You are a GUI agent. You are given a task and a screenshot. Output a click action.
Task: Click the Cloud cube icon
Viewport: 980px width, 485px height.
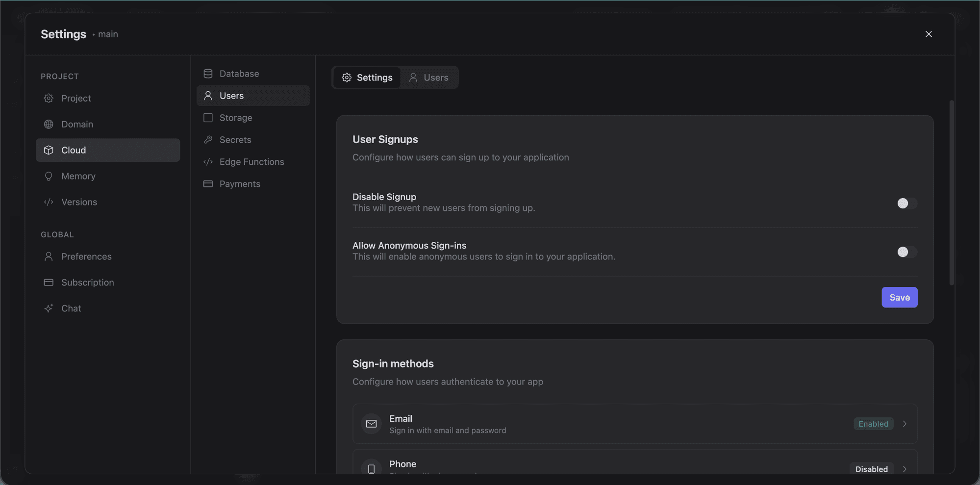tap(49, 150)
